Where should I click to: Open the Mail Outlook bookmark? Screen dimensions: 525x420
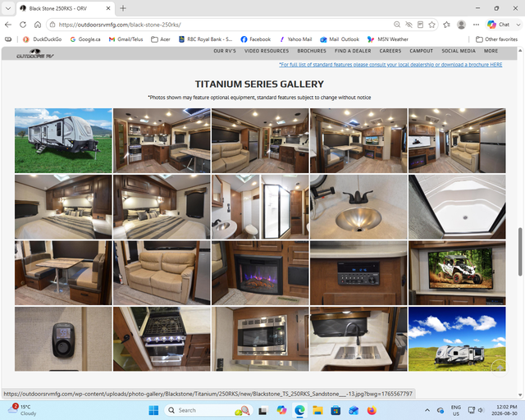tap(340, 39)
